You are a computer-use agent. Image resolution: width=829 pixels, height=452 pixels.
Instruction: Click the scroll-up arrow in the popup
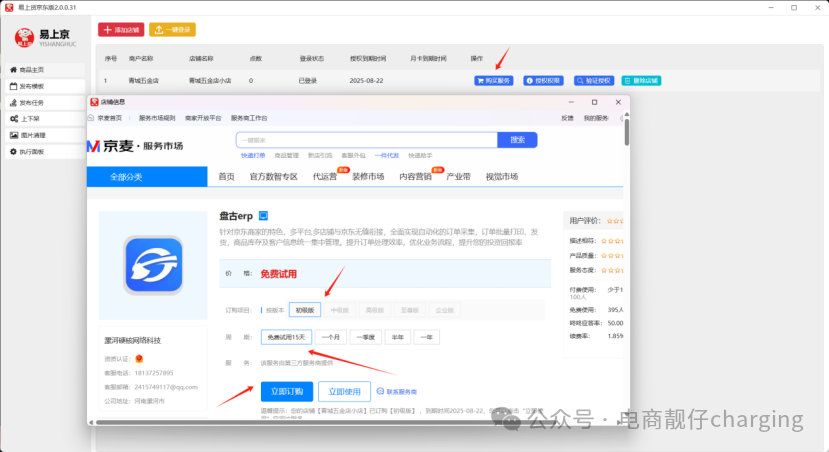pos(627,114)
